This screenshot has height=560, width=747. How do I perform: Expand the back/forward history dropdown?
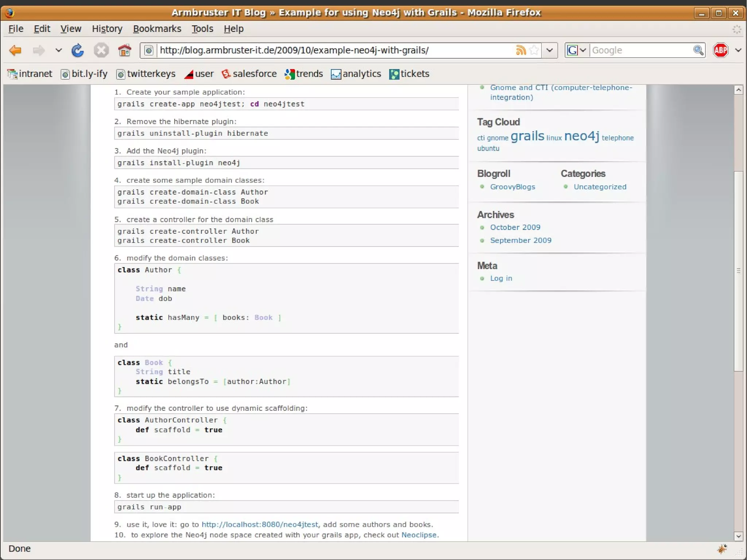(58, 50)
